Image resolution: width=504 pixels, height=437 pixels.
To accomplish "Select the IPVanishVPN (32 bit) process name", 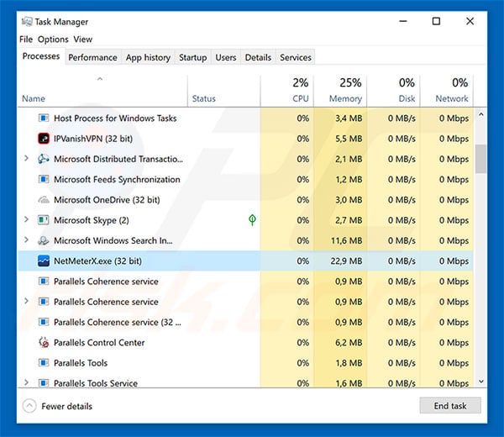I will pos(93,139).
